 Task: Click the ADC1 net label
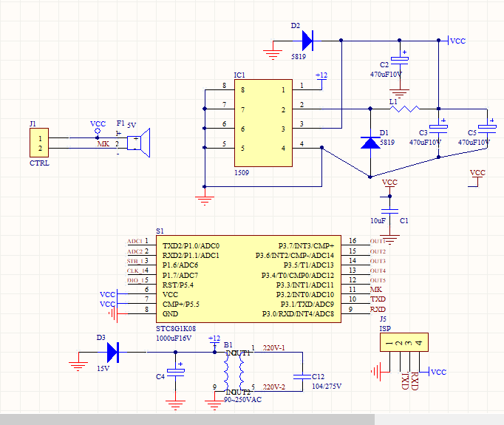coord(134,241)
